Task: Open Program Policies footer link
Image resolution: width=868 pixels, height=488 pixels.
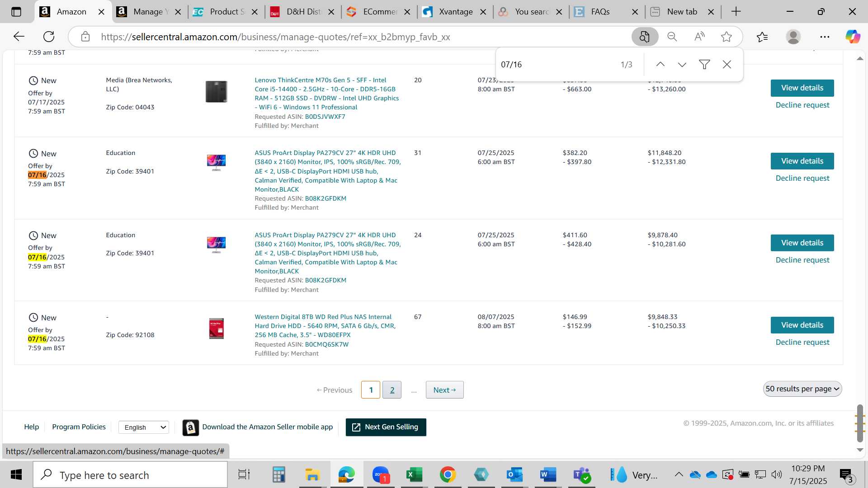Action: [79, 427]
